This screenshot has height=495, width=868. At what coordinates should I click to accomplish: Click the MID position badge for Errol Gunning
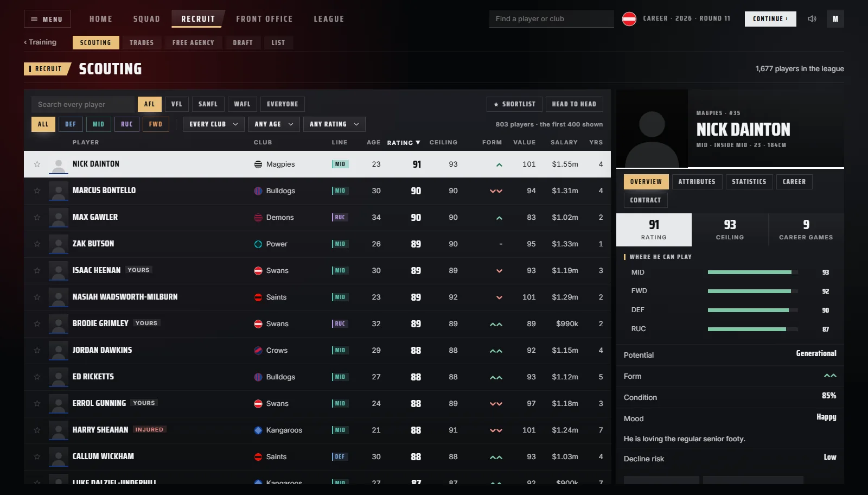340,404
